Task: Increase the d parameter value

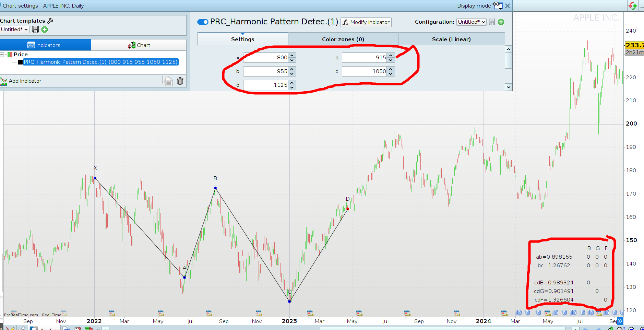Action: (292, 83)
